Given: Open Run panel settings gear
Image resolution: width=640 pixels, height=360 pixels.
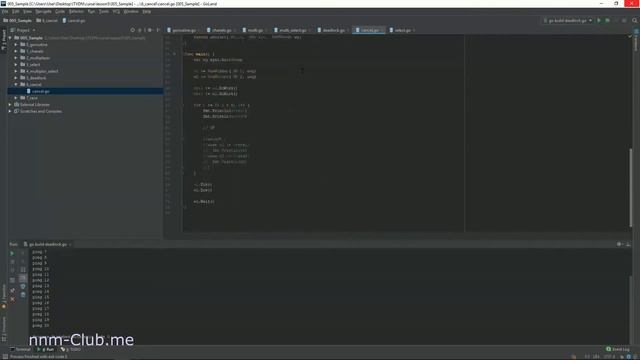Looking at the screenshot, I should [x=619, y=244].
